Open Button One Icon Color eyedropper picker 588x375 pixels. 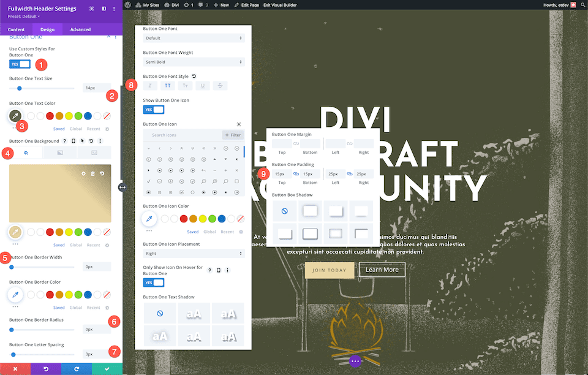[149, 219]
